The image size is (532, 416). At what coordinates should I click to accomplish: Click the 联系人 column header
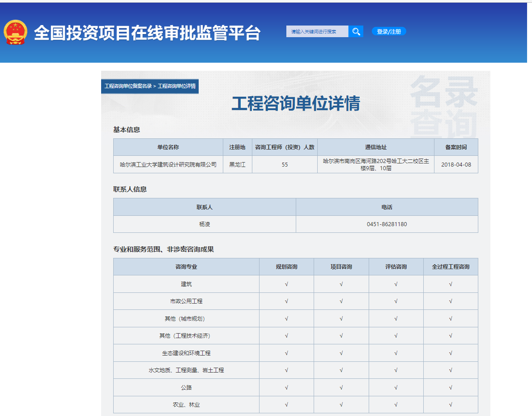(x=204, y=207)
